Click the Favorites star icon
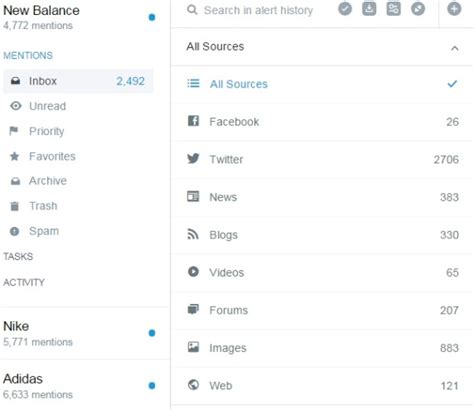The height and width of the screenshot is (410, 474). 14,156
